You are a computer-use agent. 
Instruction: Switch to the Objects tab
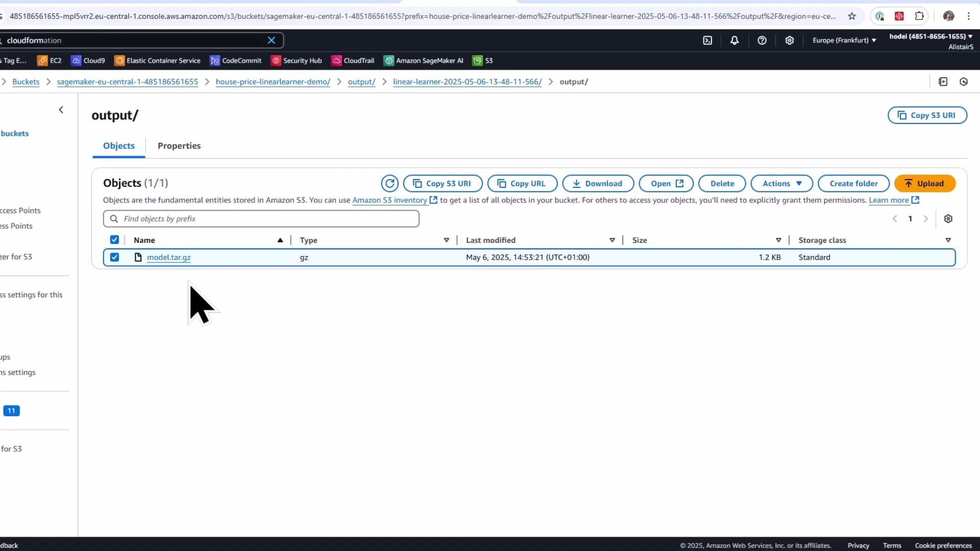point(119,146)
